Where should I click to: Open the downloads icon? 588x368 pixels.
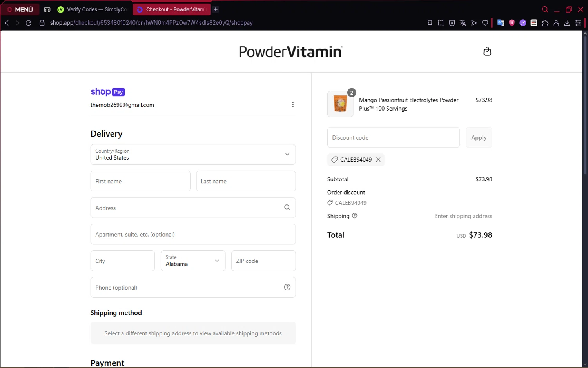(x=567, y=23)
